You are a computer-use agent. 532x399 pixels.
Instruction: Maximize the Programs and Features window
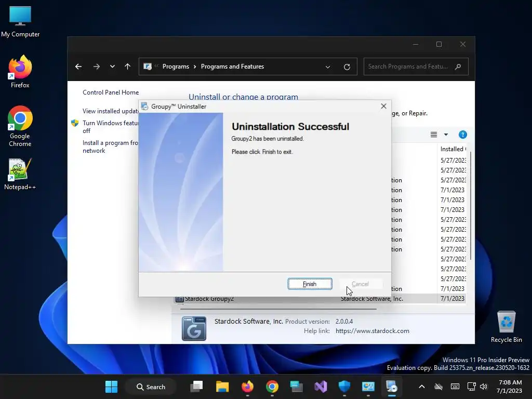click(x=438, y=45)
